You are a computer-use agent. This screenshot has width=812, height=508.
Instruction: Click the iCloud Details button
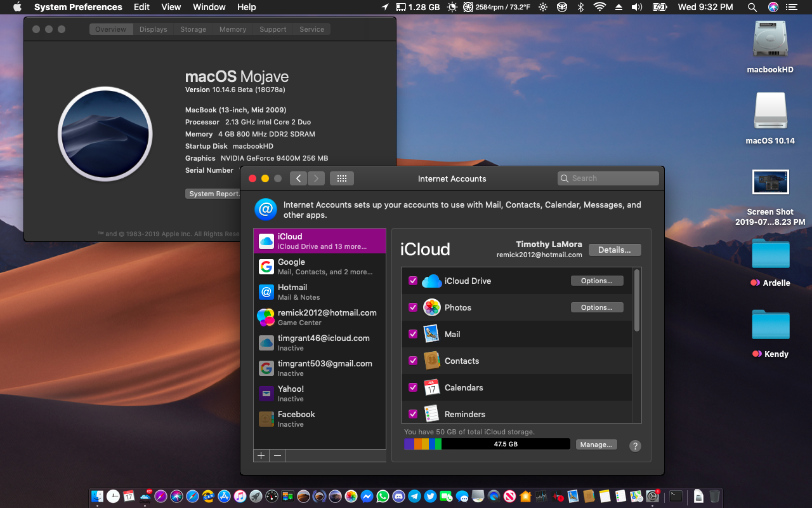click(615, 250)
